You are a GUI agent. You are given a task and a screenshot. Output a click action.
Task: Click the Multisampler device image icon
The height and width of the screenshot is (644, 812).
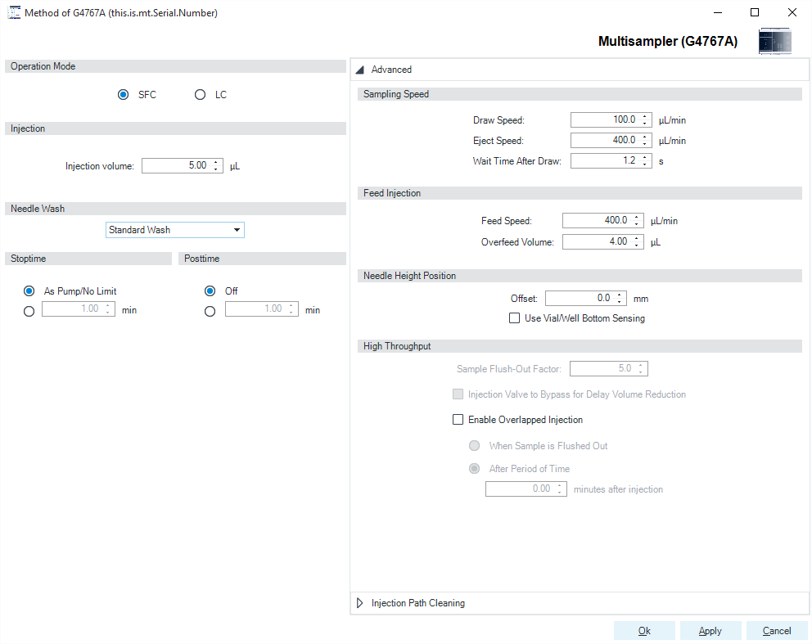tap(774, 41)
